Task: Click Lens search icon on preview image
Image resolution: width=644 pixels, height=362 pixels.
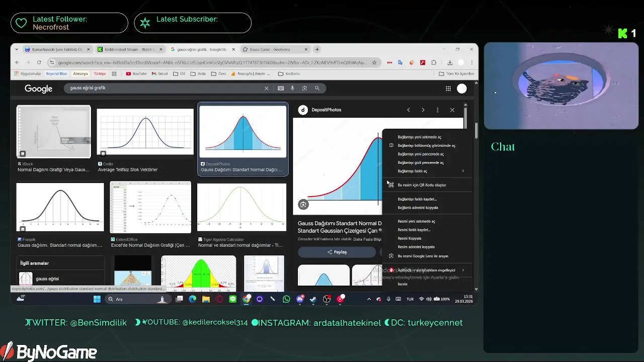Action: 303,204
